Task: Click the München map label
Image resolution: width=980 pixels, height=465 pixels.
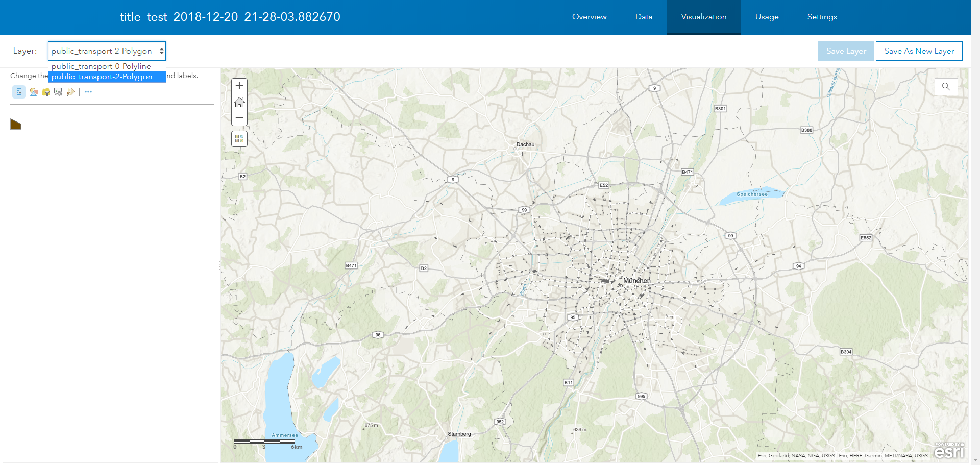Action: click(x=637, y=281)
